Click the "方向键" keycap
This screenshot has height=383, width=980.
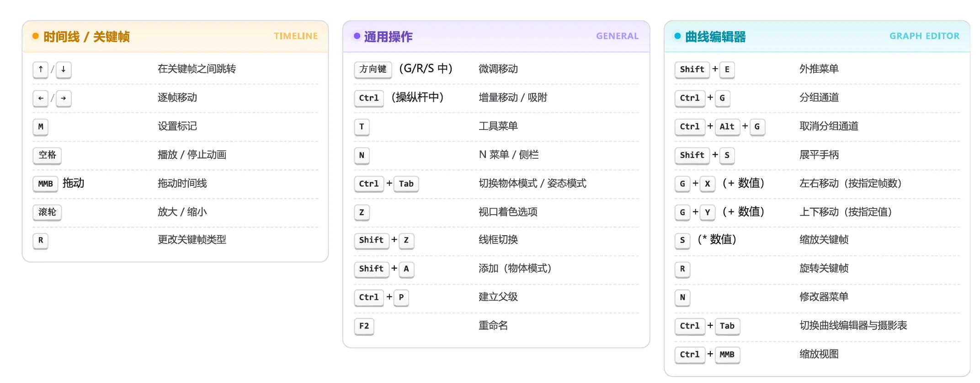373,70
